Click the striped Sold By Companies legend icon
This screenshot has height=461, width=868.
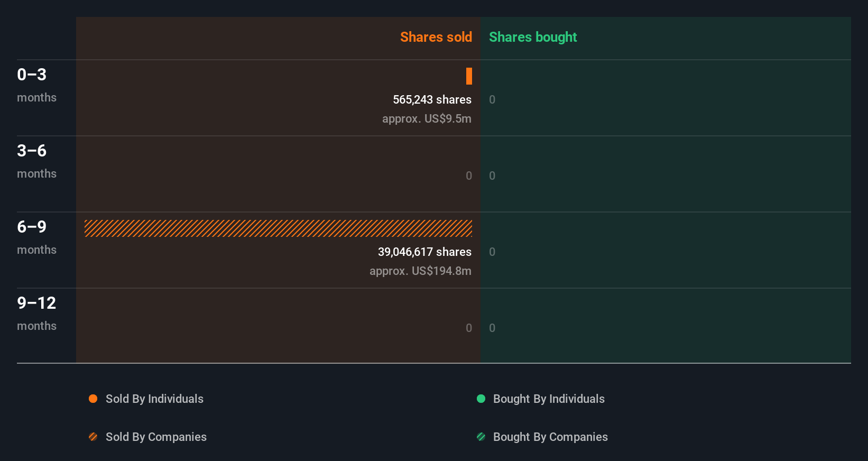[x=93, y=437]
